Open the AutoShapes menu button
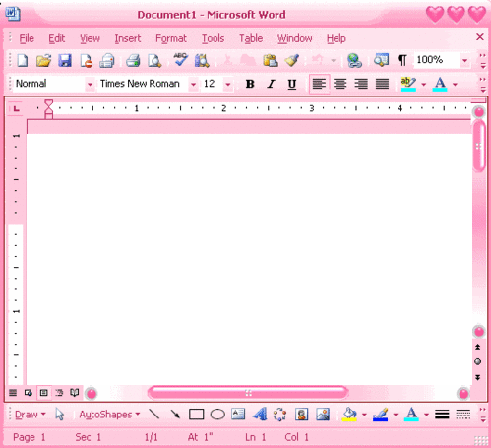The width and height of the screenshot is (491, 448). click(109, 415)
